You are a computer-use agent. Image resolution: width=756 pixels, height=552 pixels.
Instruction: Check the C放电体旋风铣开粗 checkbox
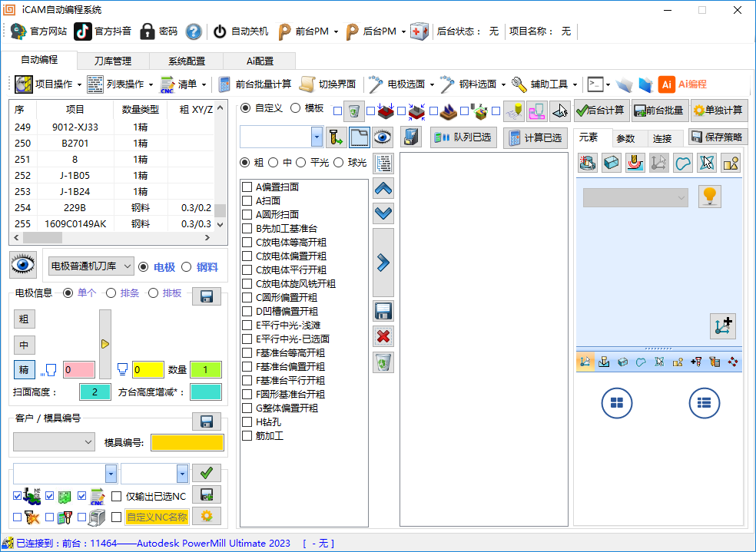pyautogui.click(x=247, y=284)
